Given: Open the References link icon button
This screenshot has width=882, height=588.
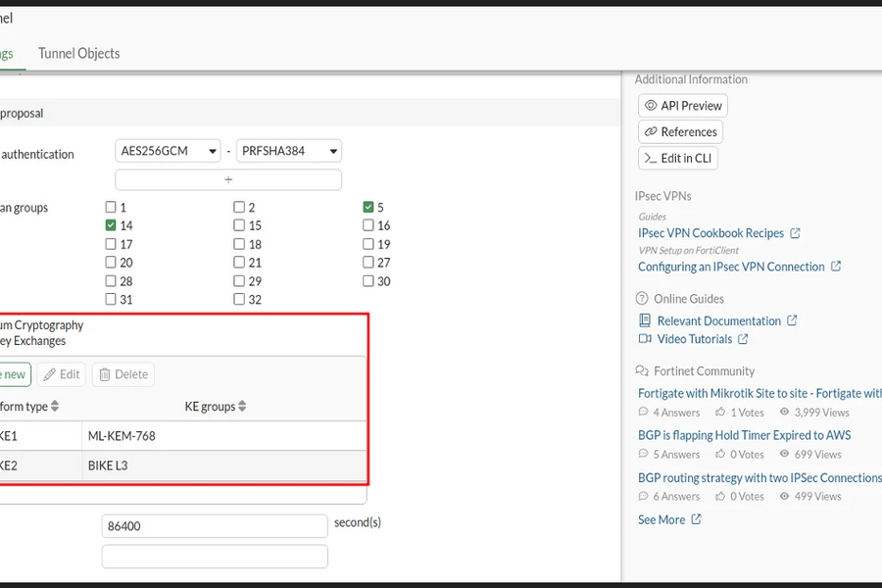Looking at the screenshot, I should click(x=651, y=131).
